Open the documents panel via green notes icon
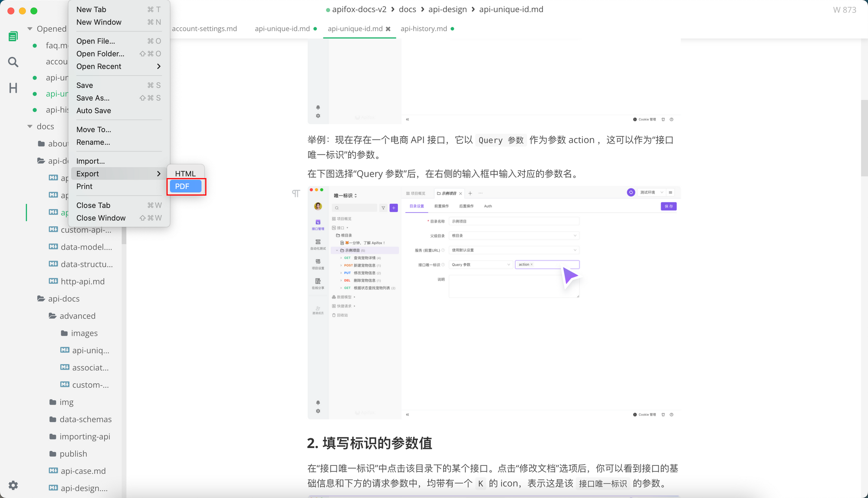Viewport: 868px width, 498px height. click(13, 36)
